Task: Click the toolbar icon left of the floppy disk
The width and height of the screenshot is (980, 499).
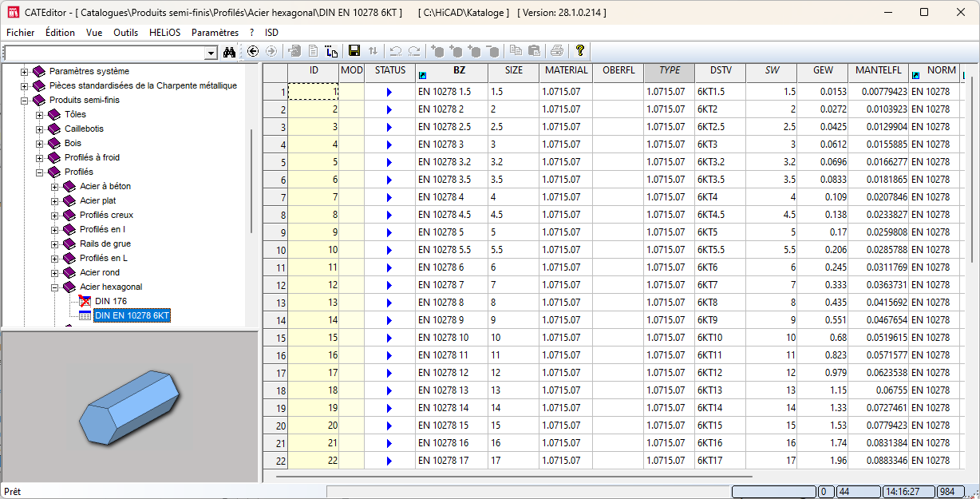Action: click(x=332, y=51)
